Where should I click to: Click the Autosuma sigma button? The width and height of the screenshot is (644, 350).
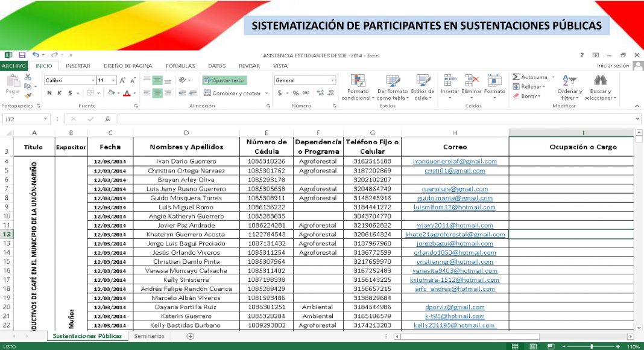[530, 77]
